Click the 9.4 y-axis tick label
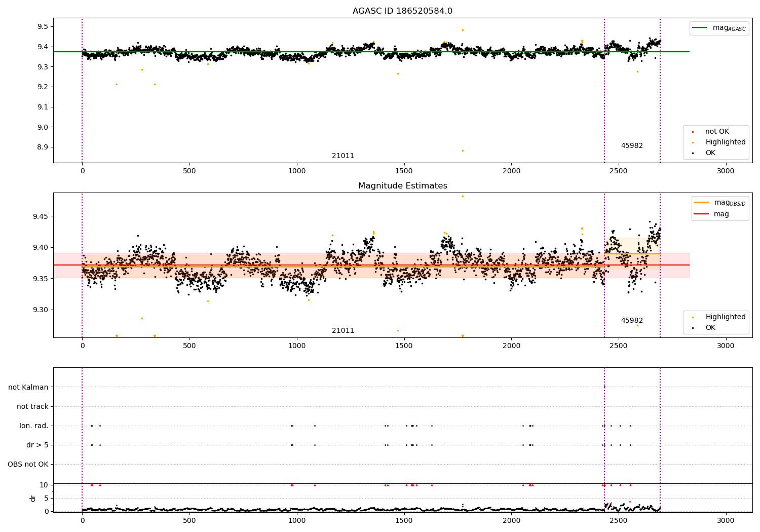This screenshot has width=760, height=532. [x=43, y=47]
